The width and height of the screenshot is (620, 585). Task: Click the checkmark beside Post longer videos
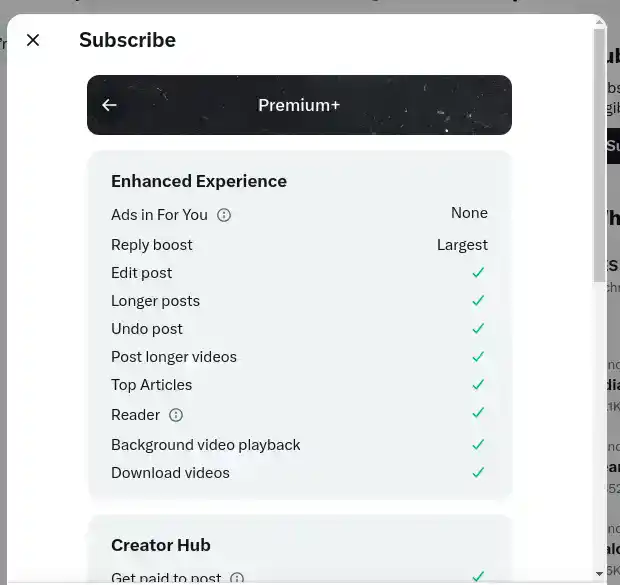[x=478, y=357]
